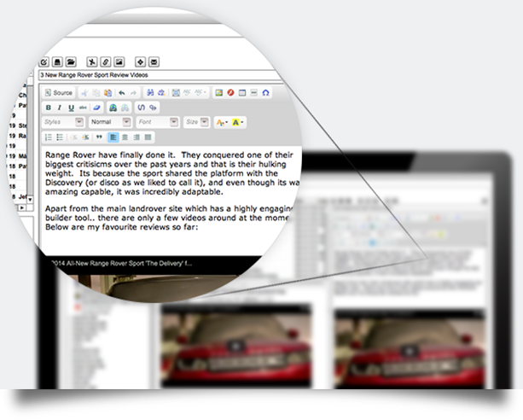Click the envelope mail icon above the title
This screenshot has height=420, width=523.
coord(154,62)
